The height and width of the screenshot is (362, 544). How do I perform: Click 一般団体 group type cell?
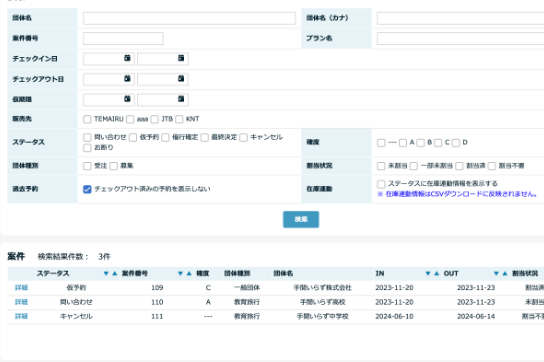[x=247, y=288]
